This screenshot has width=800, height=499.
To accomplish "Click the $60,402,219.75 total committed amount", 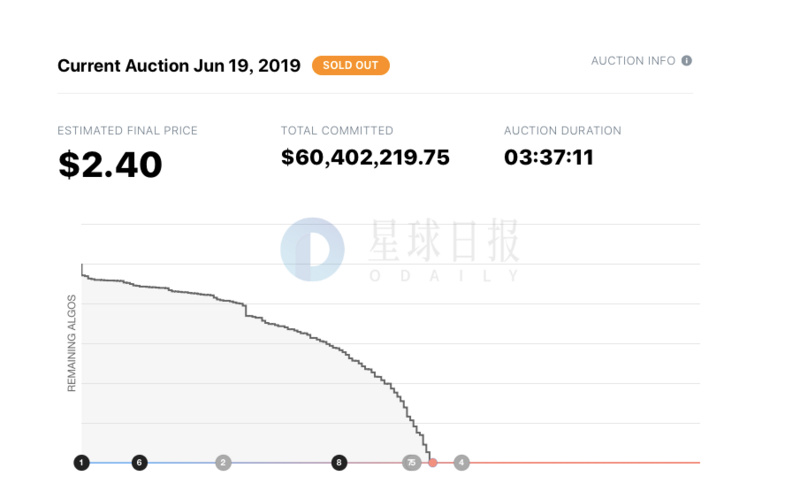I will pos(365,157).
